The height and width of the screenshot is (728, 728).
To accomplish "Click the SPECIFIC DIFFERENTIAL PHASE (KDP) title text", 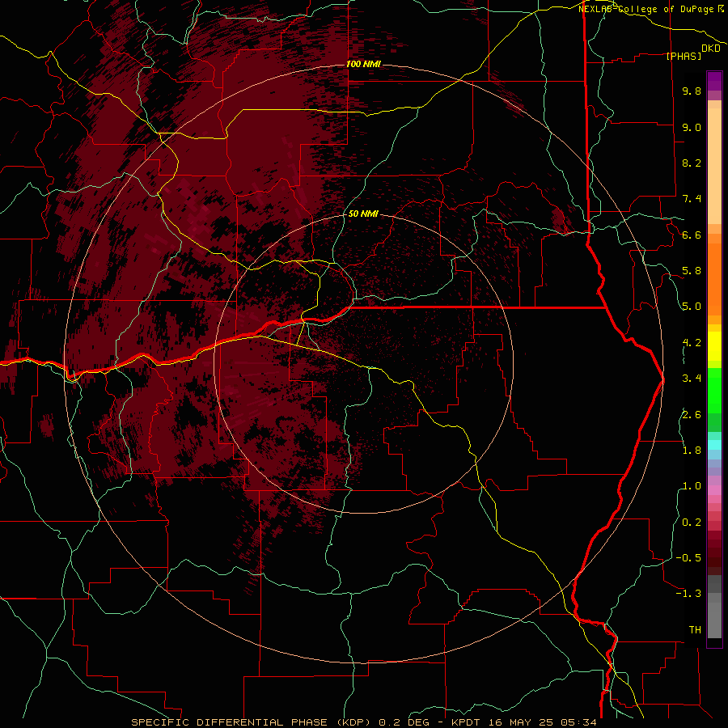I will pos(253,722).
